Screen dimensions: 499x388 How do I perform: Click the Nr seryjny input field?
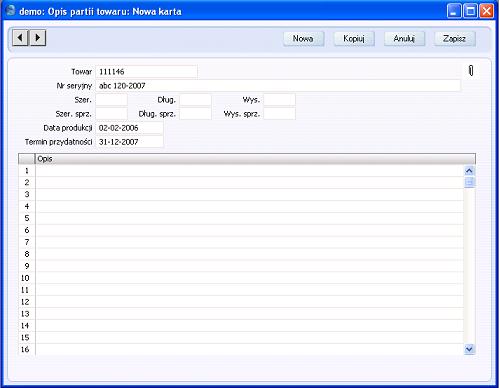coord(278,86)
